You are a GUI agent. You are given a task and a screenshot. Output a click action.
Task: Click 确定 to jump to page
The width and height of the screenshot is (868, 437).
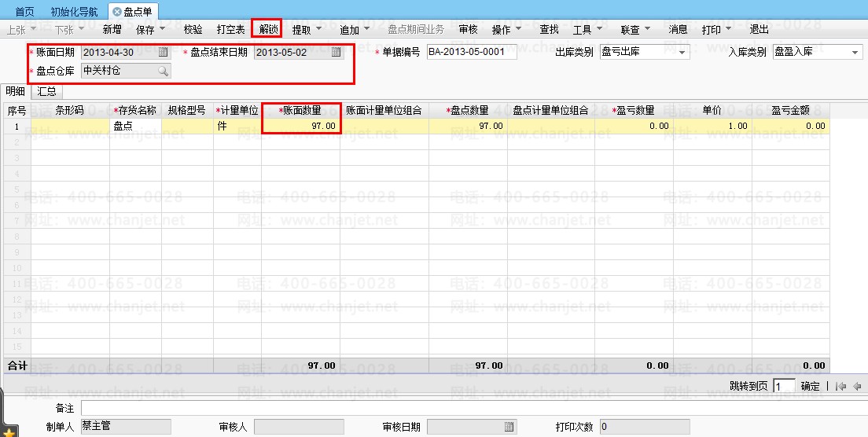point(811,386)
